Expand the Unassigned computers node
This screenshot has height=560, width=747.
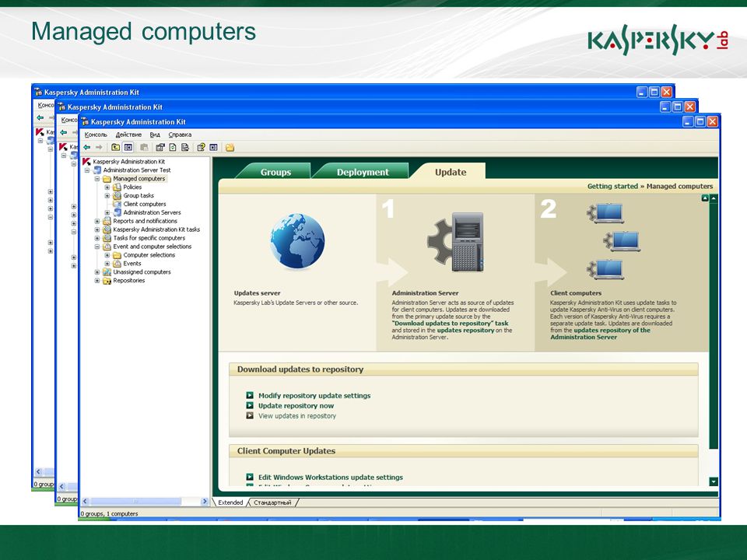click(97, 272)
